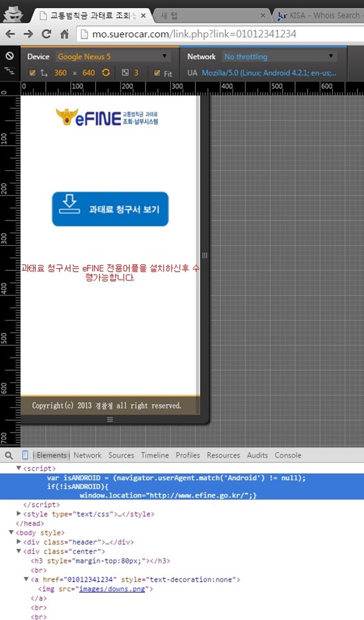Click the UA Mozilla/5.0 user agent field
Viewport: 364px width, 620px height.
click(269, 73)
